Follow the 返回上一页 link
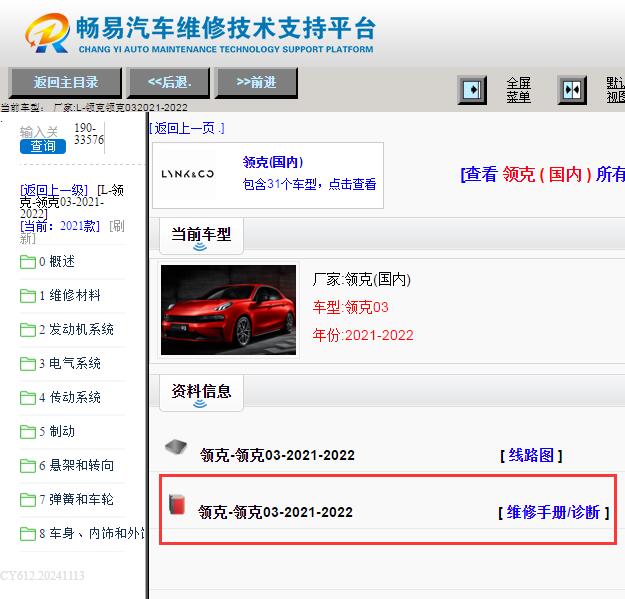The height and width of the screenshot is (599, 625). click(187, 128)
